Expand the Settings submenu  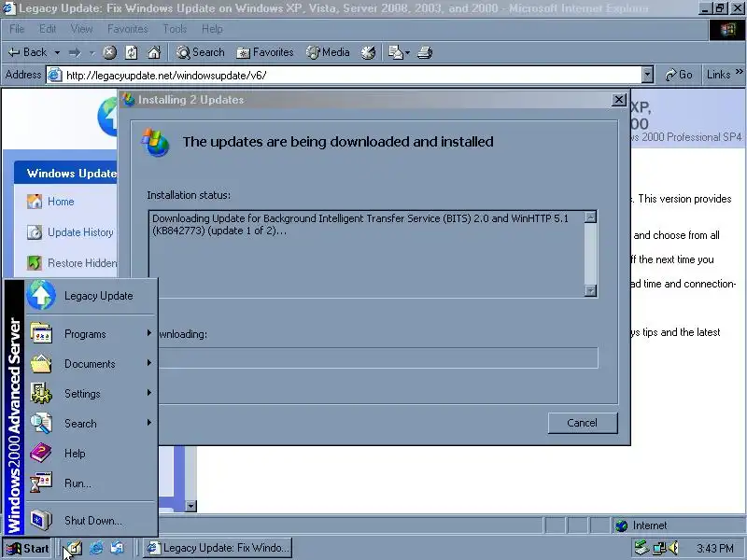click(91, 394)
